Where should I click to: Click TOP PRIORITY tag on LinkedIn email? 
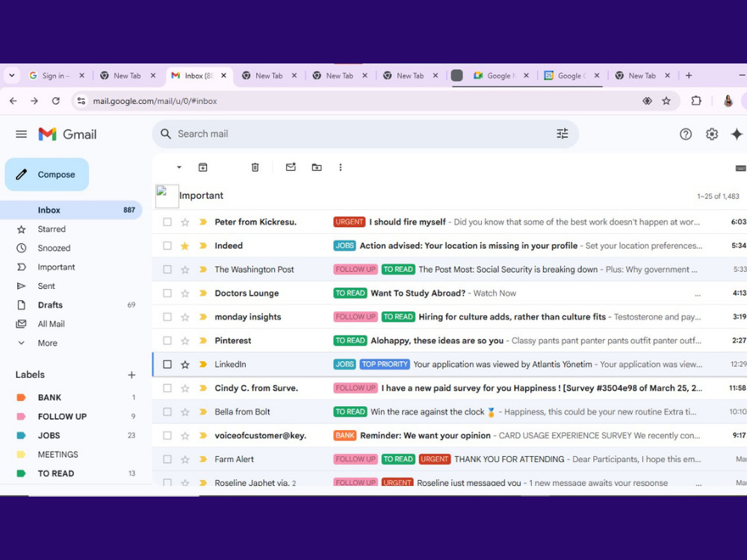pyautogui.click(x=385, y=364)
